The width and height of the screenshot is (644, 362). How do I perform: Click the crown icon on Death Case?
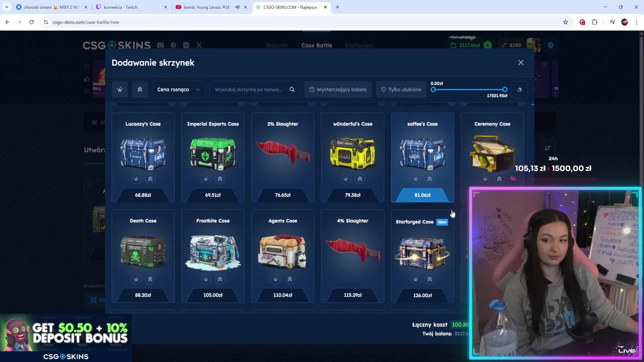pyautogui.click(x=136, y=279)
